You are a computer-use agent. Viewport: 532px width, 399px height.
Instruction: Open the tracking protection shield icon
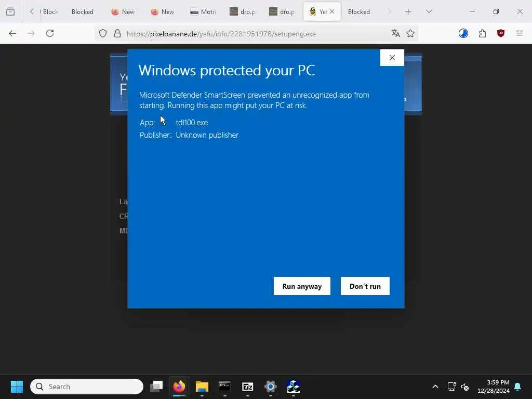coord(103,33)
